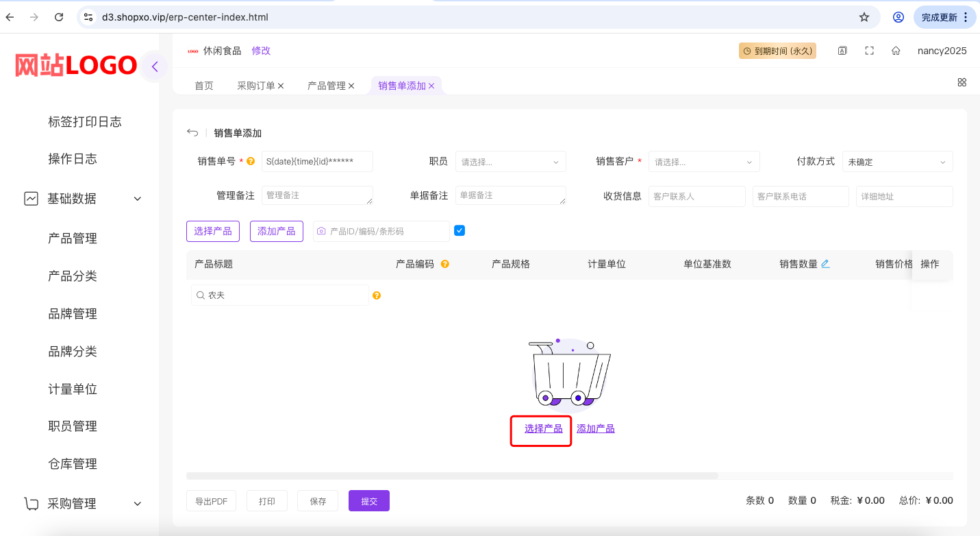
Task: Bookmark this page with the star icon
Action: pyautogui.click(x=864, y=17)
